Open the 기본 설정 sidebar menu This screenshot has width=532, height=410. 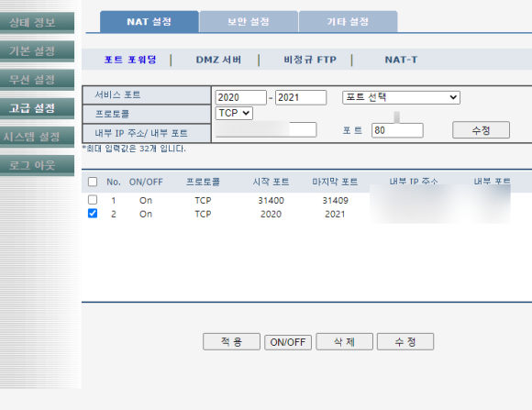click(37, 51)
